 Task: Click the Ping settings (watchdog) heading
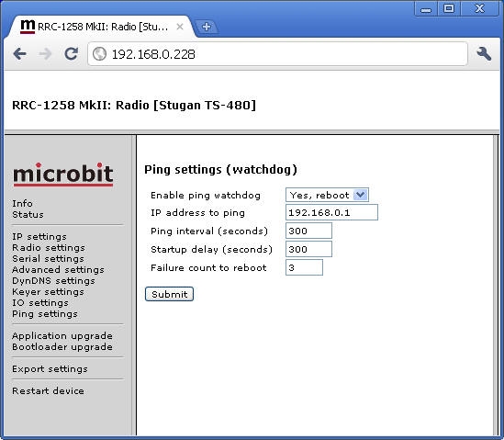[x=220, y=170]
